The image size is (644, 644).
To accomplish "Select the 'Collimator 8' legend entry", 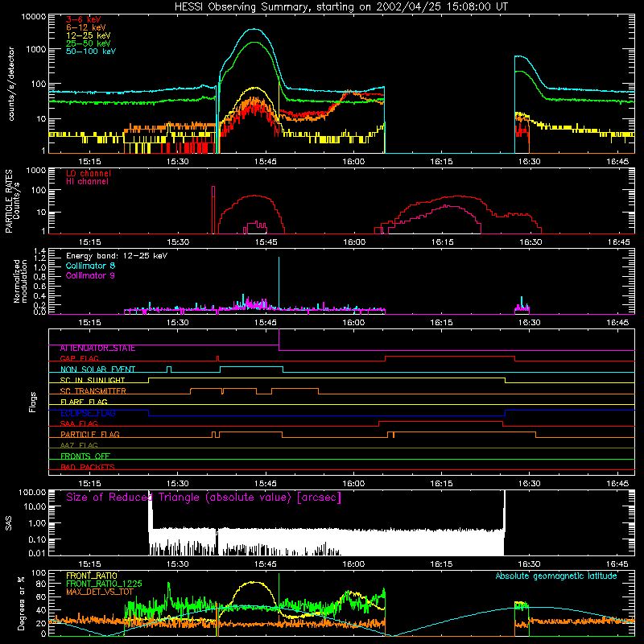I will [x=90, y=266].
